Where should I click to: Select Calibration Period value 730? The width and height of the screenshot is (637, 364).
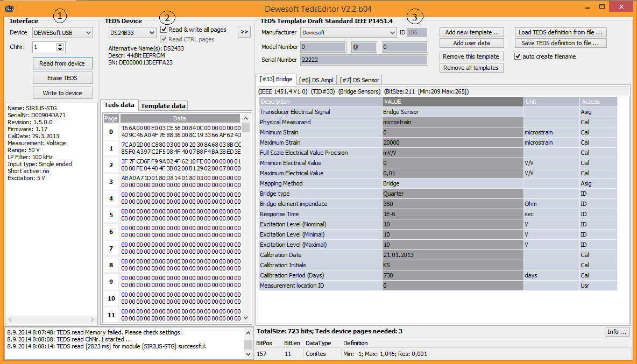click(452, 275)
